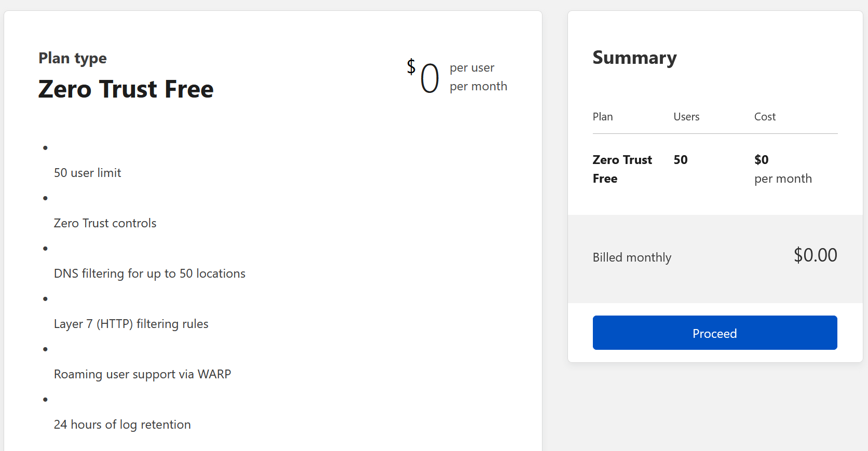The image size is (868, 451).
Task: Select the "Zero Trust controls" feature item
Action: pyautogui.click(x=105, y=223)
